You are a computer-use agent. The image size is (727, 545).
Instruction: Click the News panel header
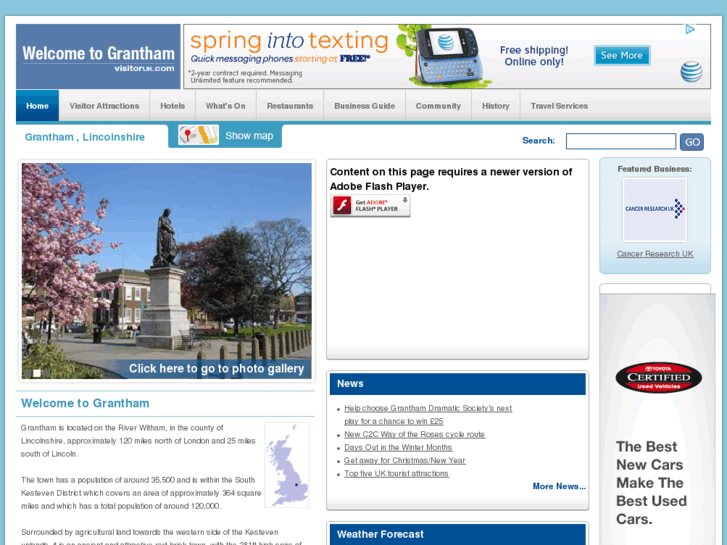458,384
